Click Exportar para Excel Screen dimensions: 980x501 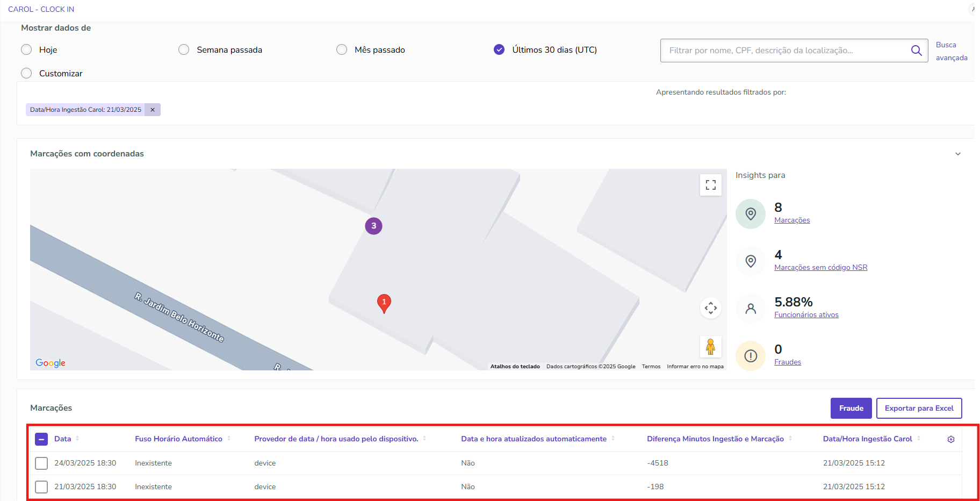coord(919,408)
